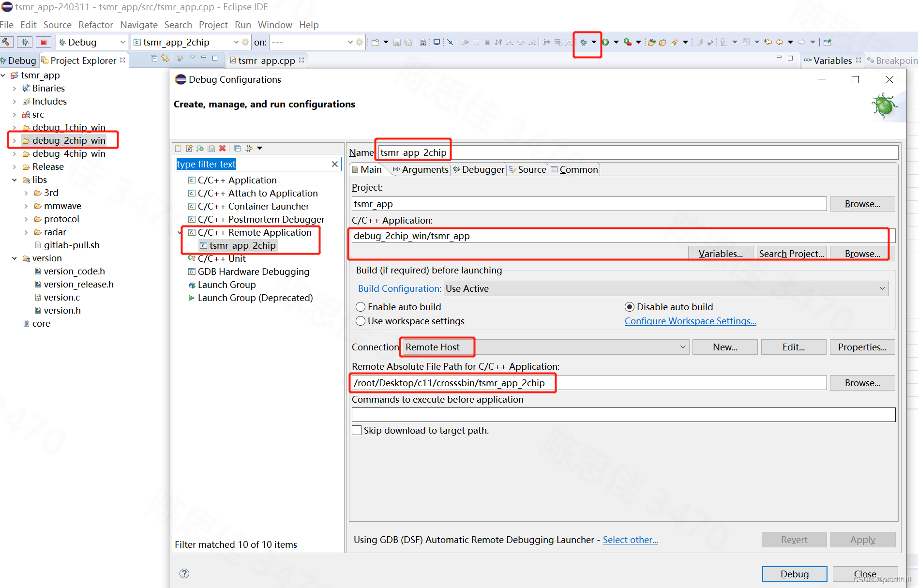Open the Refactor menu
The image size is (918, 588).
(96, 25)
